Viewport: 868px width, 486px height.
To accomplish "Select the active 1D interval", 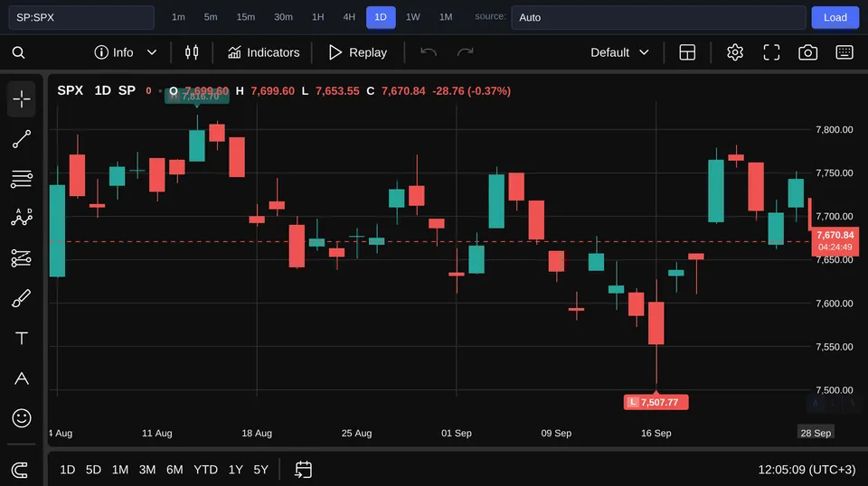I will point(381,17).
